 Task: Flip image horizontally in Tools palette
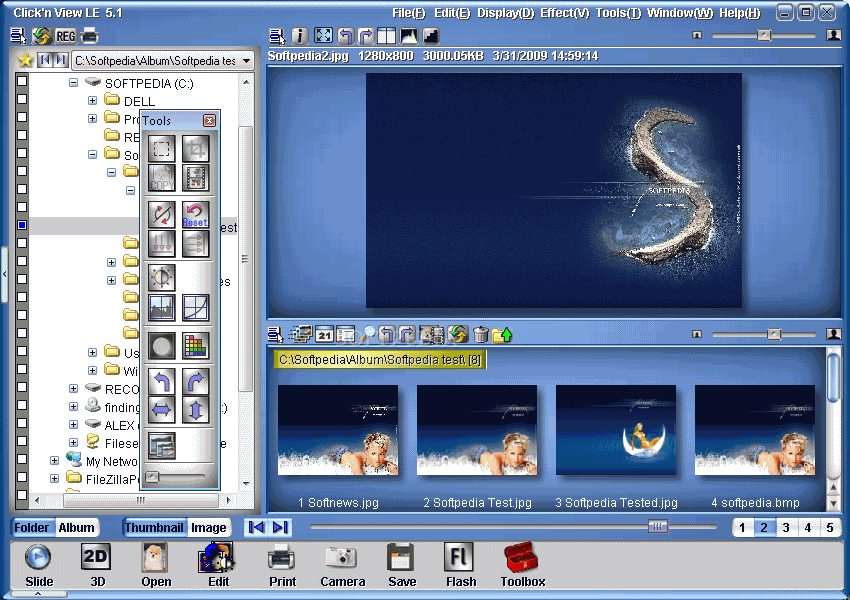pos(162,410)
